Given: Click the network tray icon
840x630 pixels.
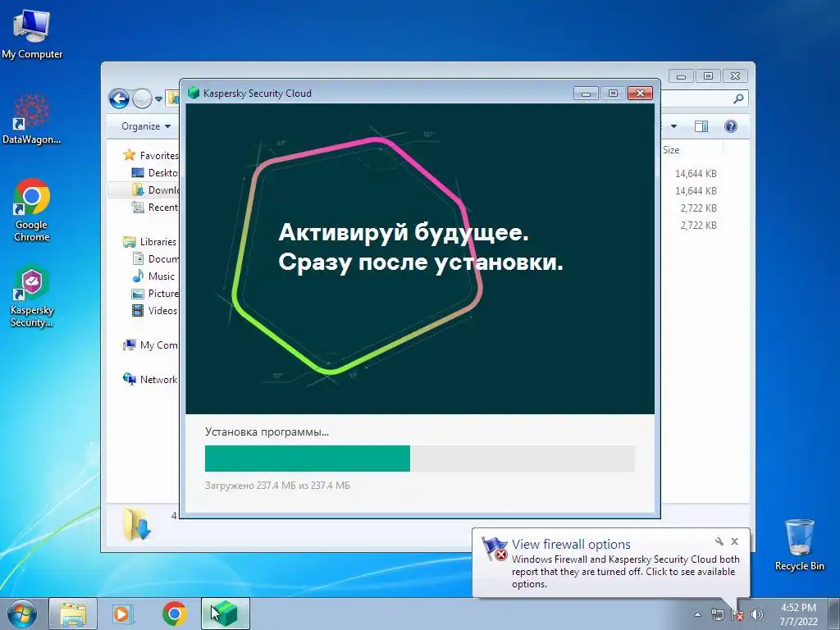Looking at the screenshot, I should point(717,614).
